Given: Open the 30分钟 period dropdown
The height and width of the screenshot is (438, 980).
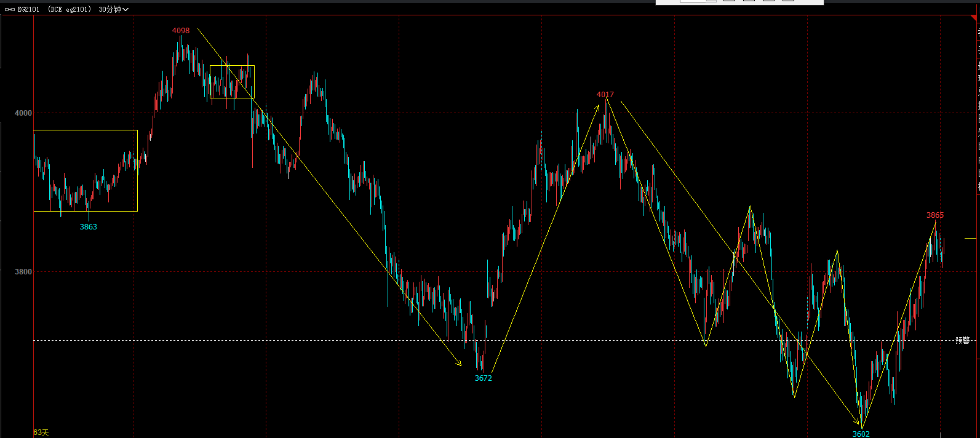Looking at the screenshot, I should point(114,9).
